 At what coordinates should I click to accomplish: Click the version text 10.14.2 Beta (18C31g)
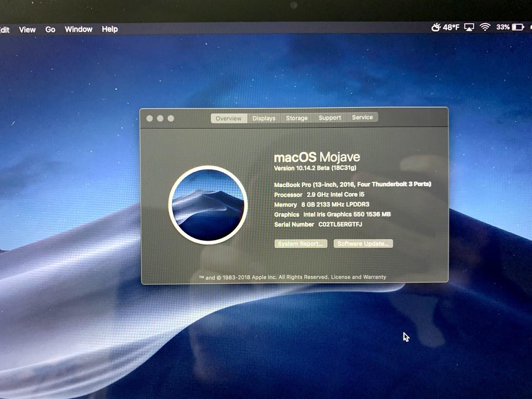point(327,168)
